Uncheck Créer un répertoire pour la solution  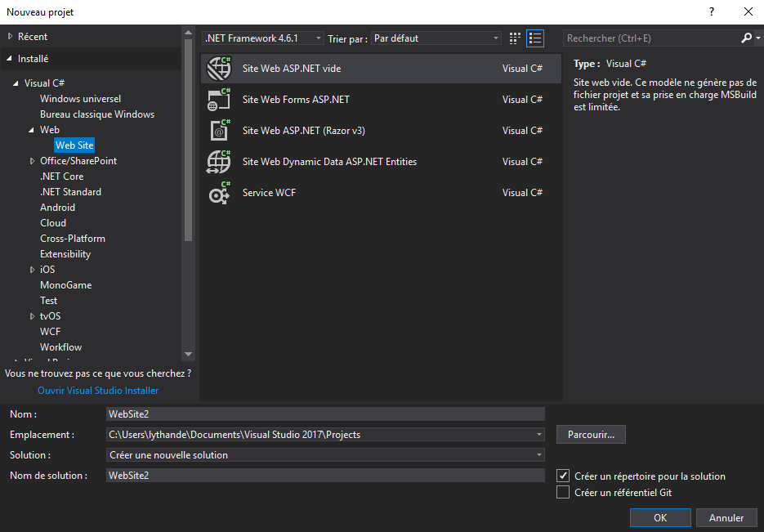tap(563, 475)
